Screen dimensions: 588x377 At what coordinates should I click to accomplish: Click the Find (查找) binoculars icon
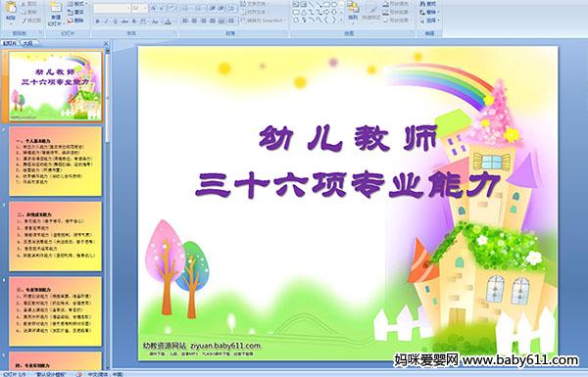coord(422,4)
